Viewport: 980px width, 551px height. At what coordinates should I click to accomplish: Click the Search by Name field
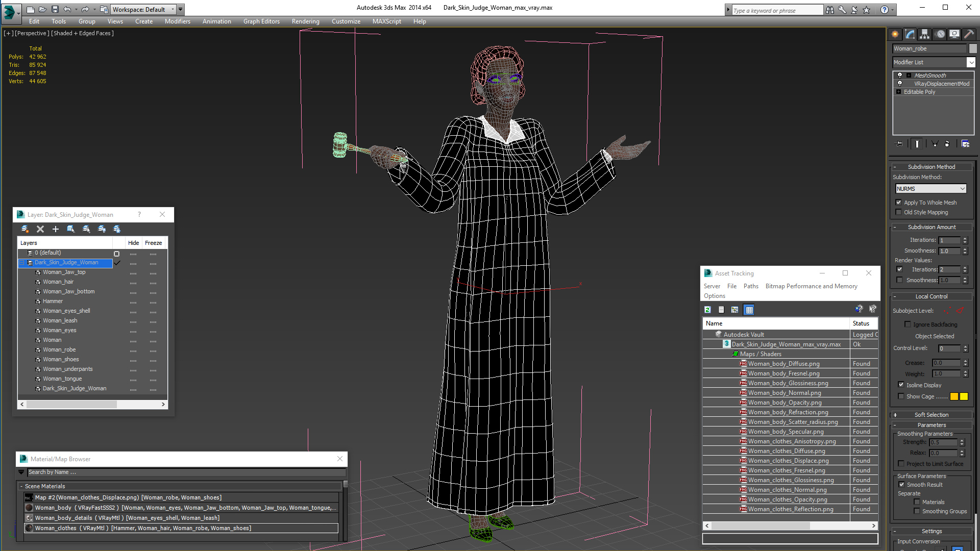(184, 472)
